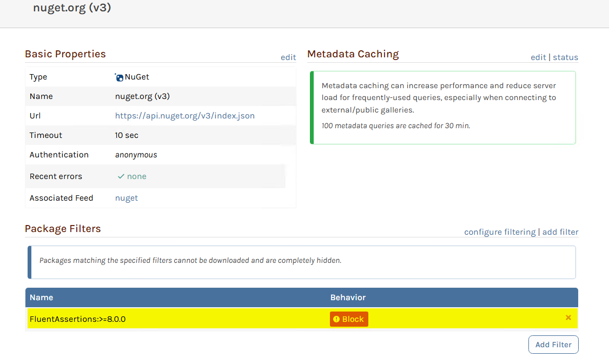Click the warning icon in Block badge
This screenshot has width=609, height=364.
pos(336,319)
